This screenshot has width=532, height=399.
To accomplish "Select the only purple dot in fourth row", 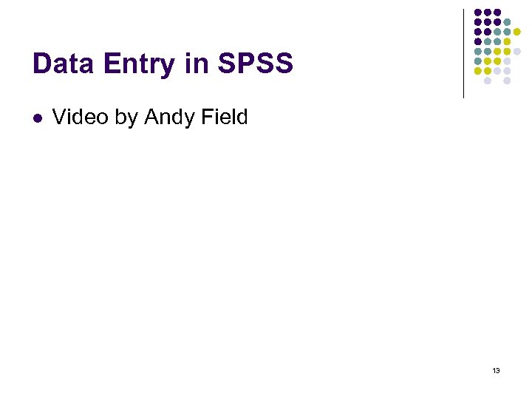I will pos(478,41).
